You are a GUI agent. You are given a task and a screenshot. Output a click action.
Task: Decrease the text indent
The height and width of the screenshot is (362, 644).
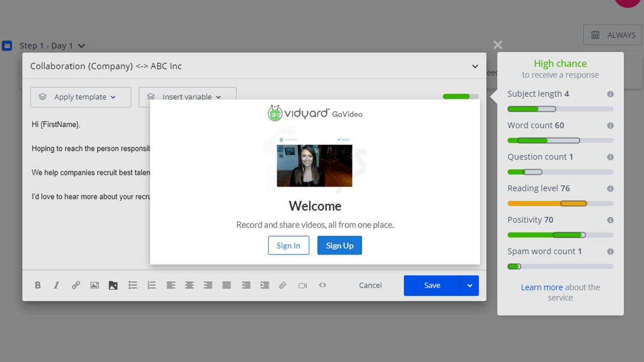(x=246, y=285)
